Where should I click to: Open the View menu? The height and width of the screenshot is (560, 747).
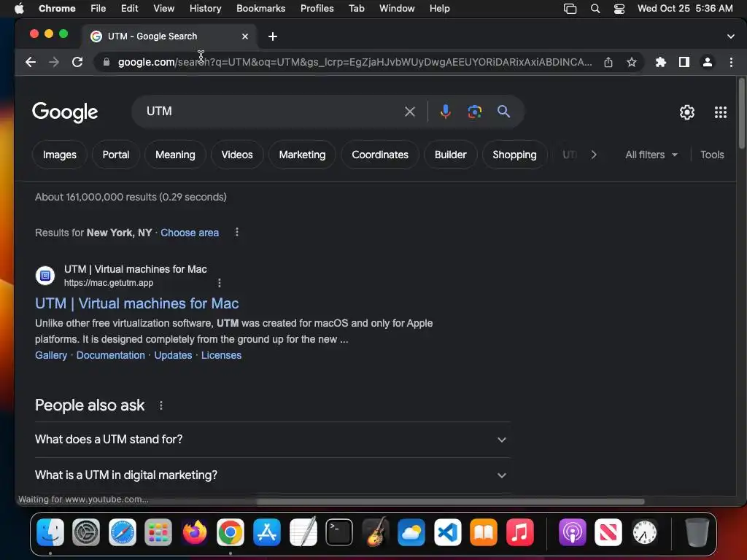163,9
